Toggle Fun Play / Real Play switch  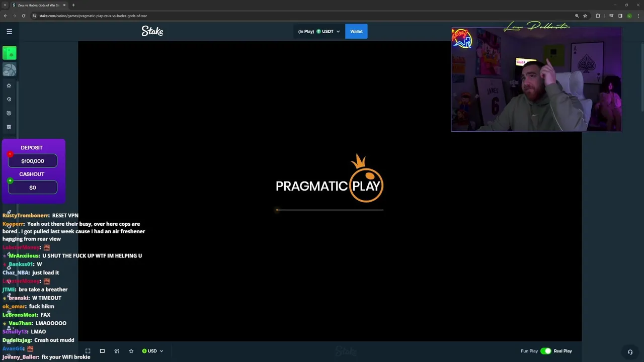[546, 351]
